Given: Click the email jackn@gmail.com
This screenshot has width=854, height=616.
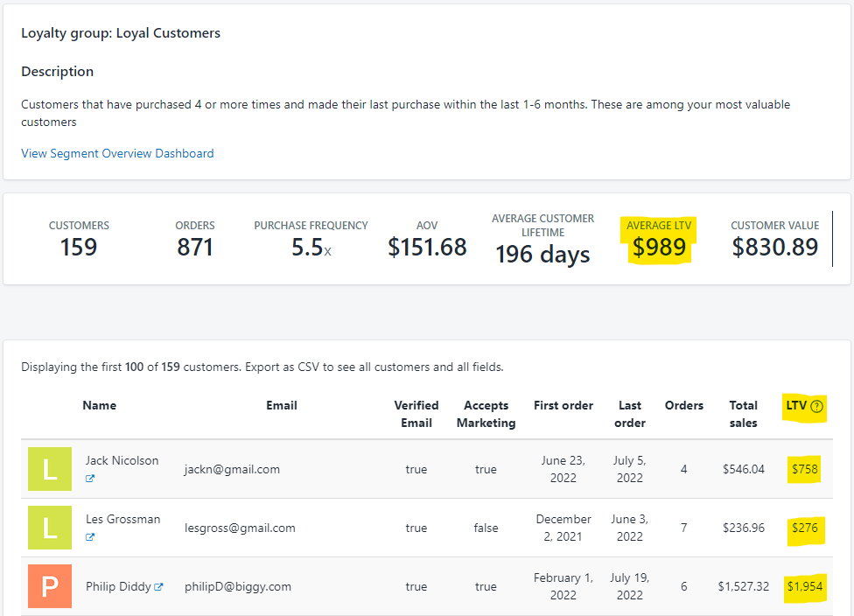Looking at the screenshot, I should (232, 470).
